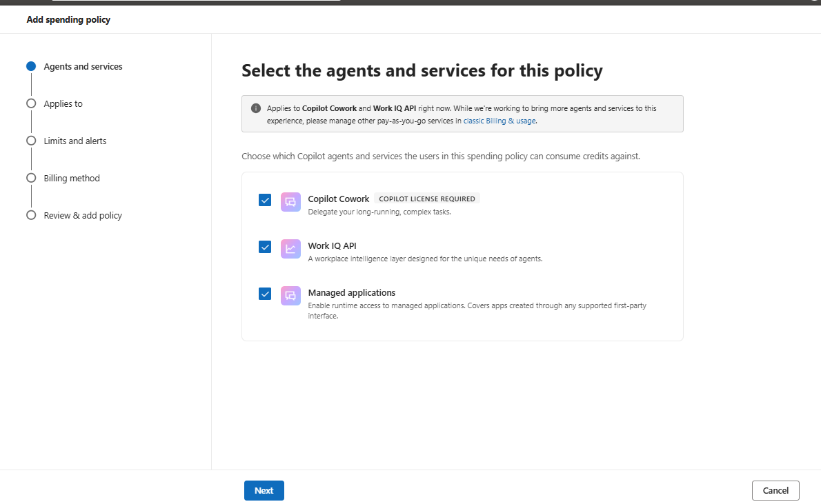821x504 pixels.
Task: Open the classic Billing & usage link
Action: pyautogui.click(x=499, y=121)
